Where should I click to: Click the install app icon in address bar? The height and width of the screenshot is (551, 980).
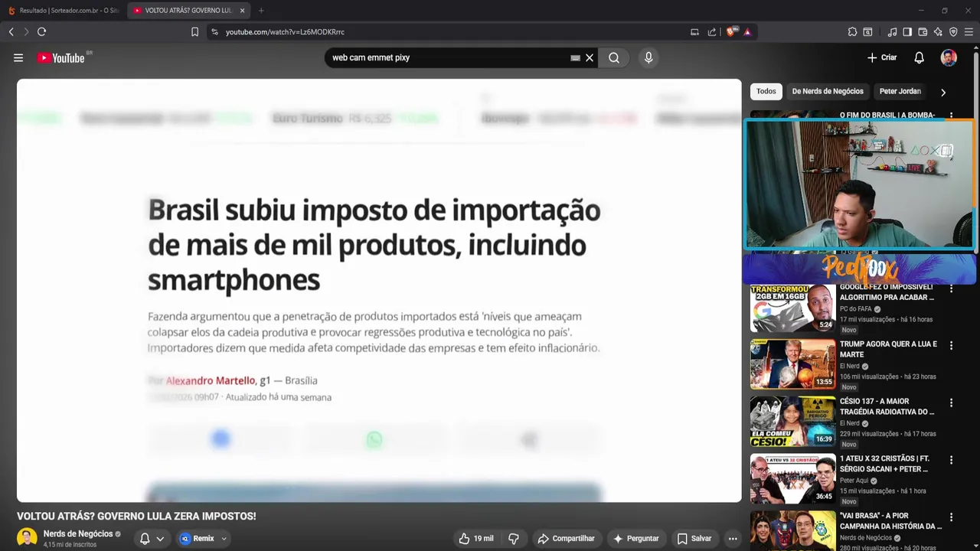click(694, 32)
